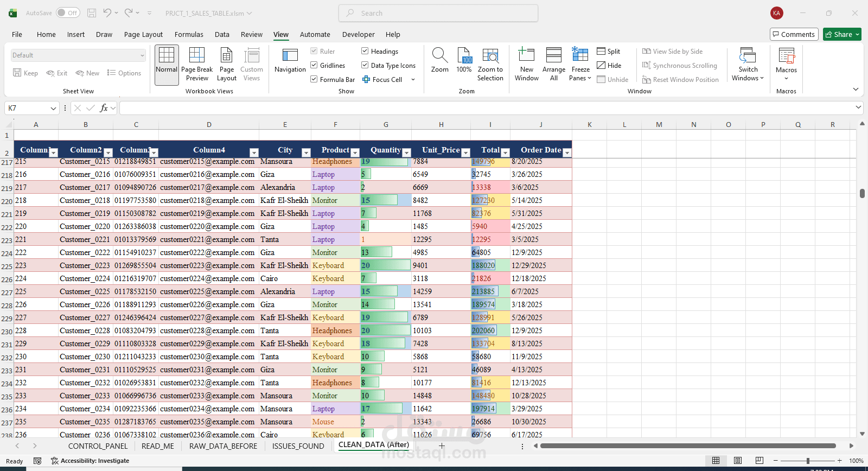Click in the Search box
Image resolution: width=868 pixels, height=471 pixels.
coord(438,13)
